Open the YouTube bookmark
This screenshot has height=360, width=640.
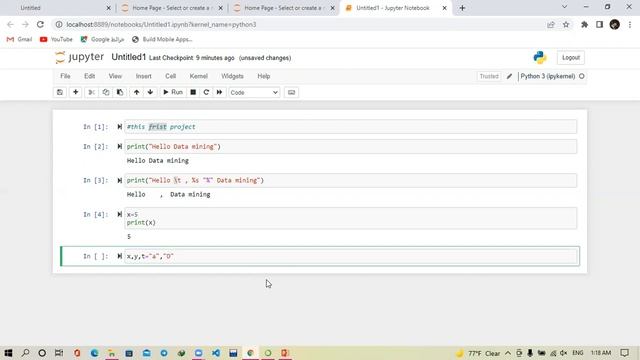tap(56, 39)
